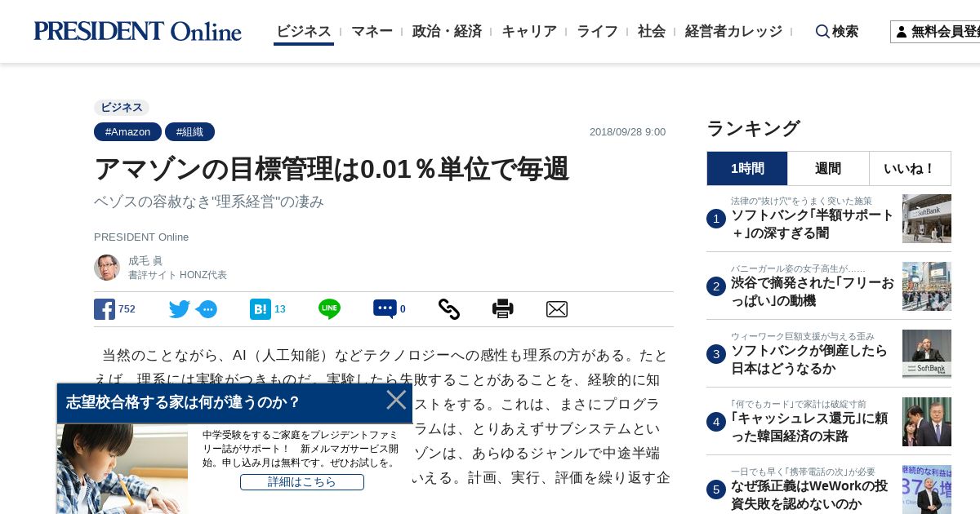Click 書評サイト HONZ代表 author description

pyautogui.click(x=177, y=276)
